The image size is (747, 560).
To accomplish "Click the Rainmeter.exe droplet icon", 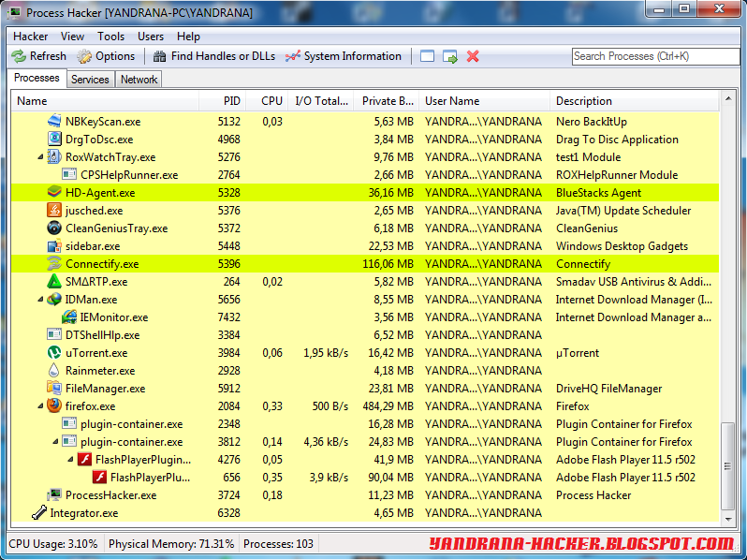I will 54,370.
